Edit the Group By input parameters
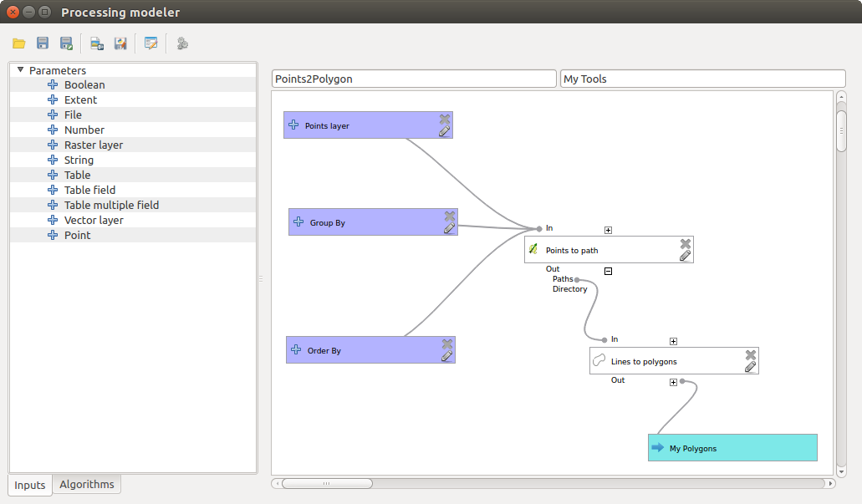The width and height of the screenshot is (862, 504). coord(450,228)
